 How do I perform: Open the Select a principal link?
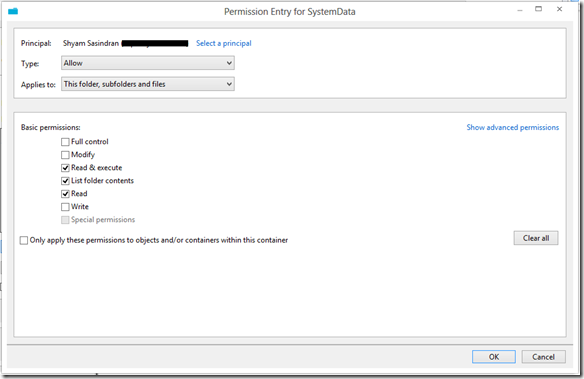pos(223,43)
